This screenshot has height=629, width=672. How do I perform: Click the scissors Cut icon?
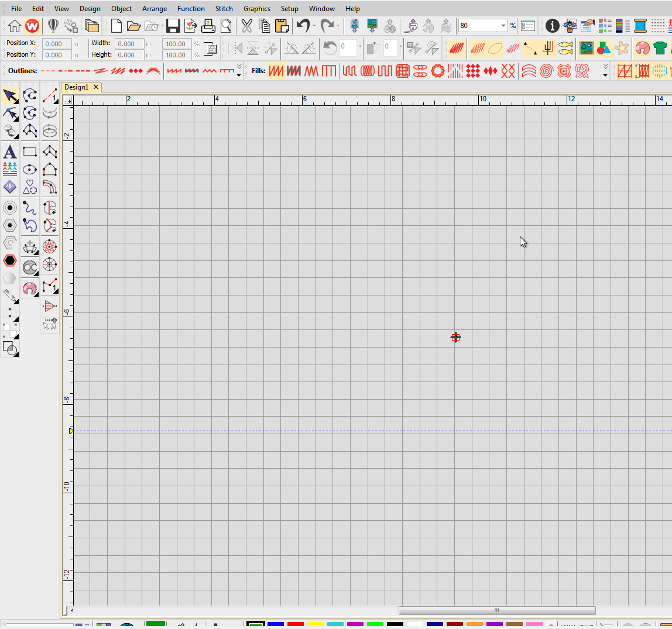(246, 26)
